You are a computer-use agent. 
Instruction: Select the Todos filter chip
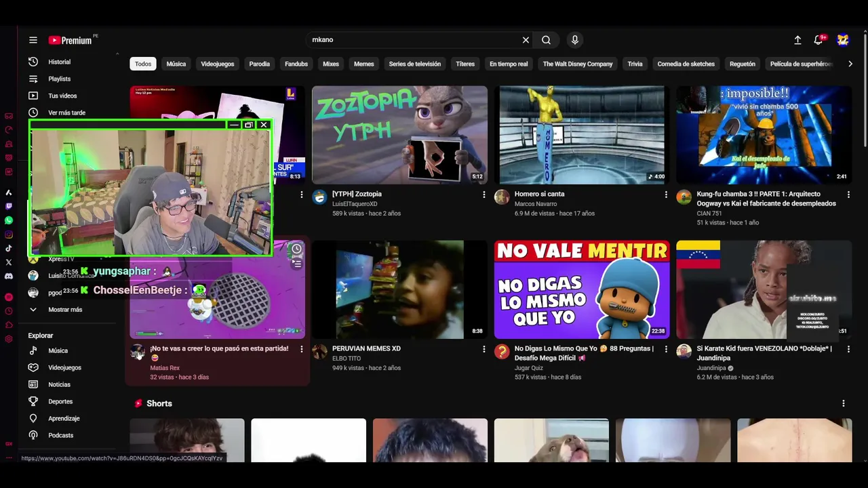[143, 64]
